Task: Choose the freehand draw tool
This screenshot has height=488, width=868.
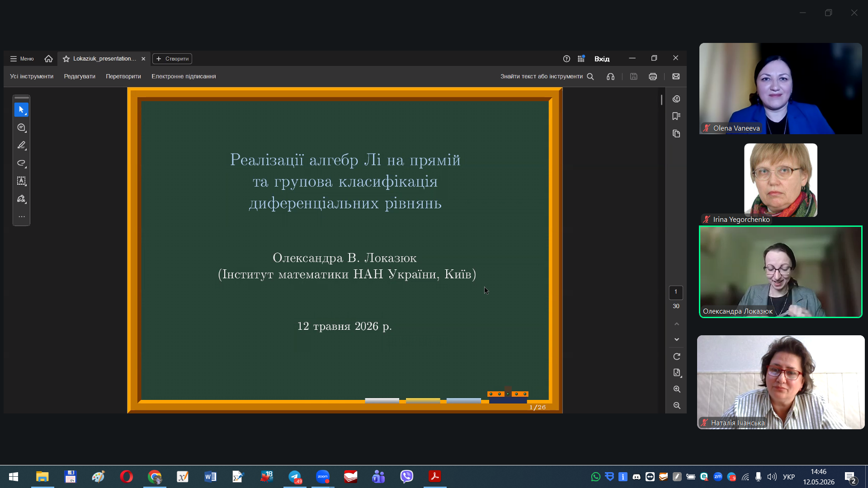Action: coord(21,163)
